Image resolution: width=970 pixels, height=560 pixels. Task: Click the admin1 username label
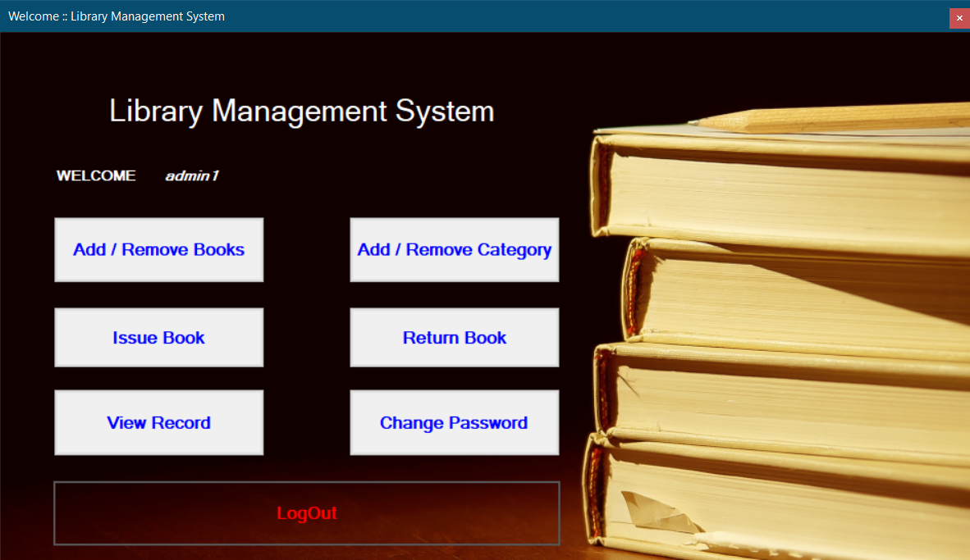coord(191,175)
